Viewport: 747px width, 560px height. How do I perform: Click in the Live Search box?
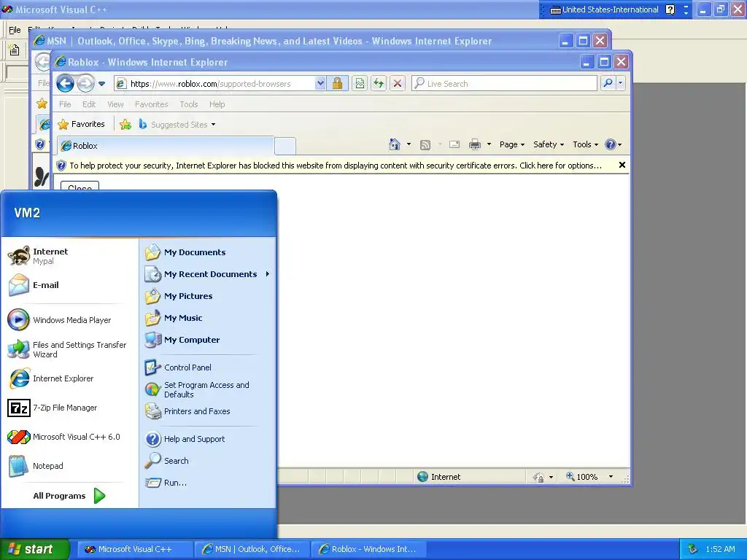505,84
